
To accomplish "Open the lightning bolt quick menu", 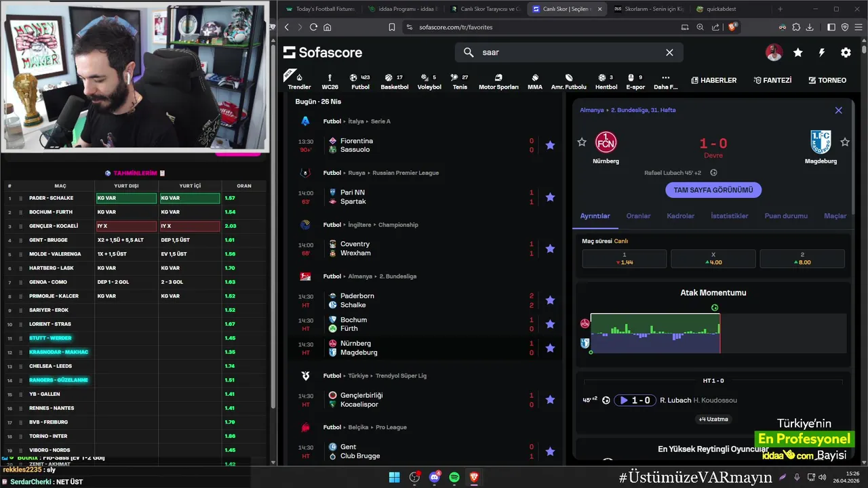I will point(822,52).
